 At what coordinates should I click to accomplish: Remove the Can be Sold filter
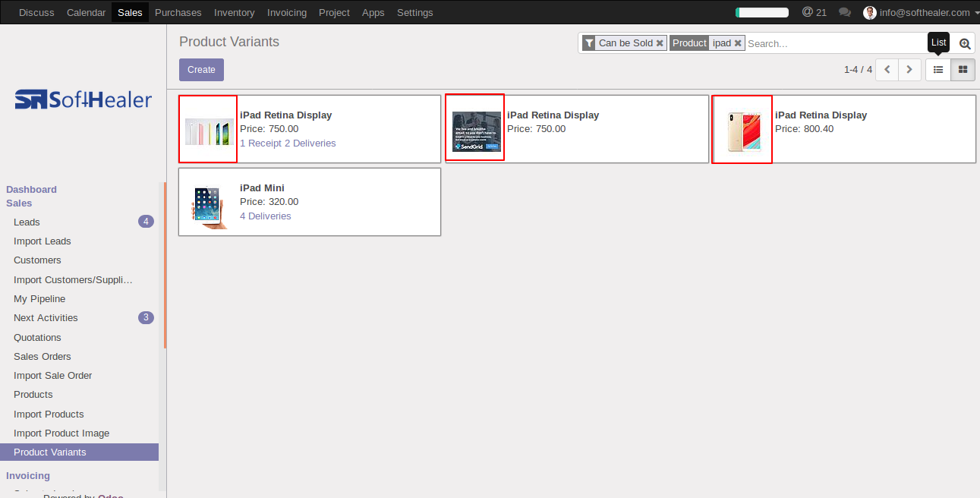pyautogui.click(x=660, y=43)
